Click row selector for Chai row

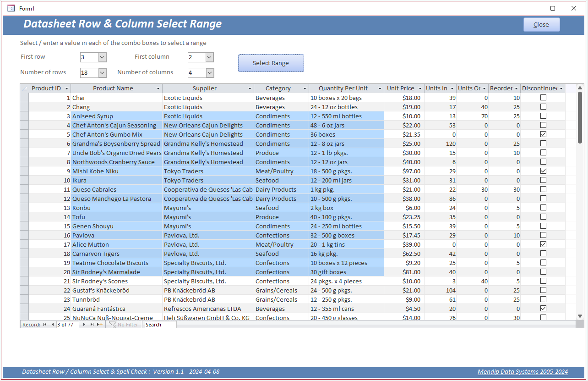(x=24, y=98)
